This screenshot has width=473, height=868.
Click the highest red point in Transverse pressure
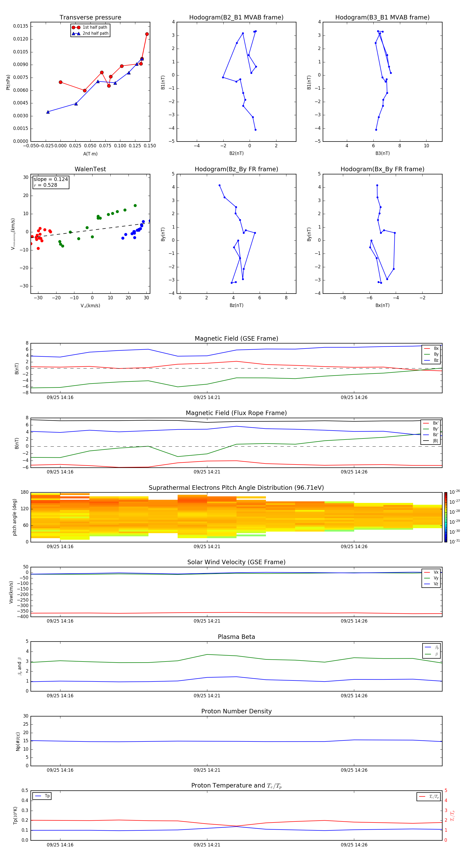[x=147, y=34]
